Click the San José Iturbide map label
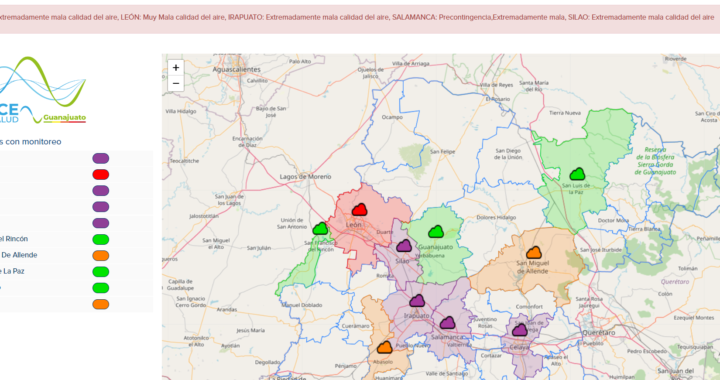 pyautogui.click(x=601, y=250)
